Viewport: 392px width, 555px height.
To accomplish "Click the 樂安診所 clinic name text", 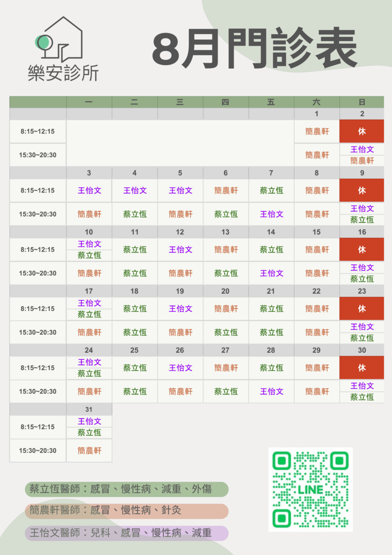I will [x=63, y=73].
